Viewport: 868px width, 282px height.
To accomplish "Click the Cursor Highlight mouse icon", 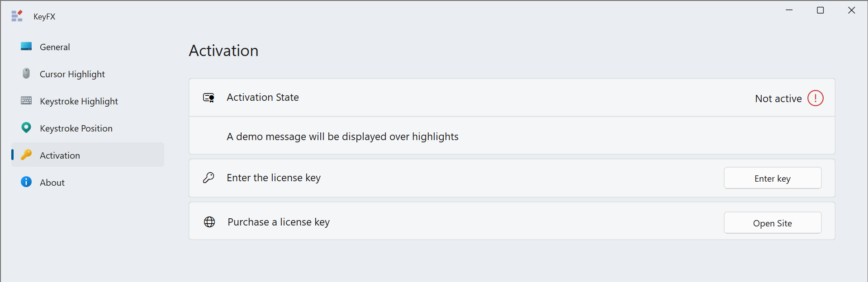I will click(26, 74).
